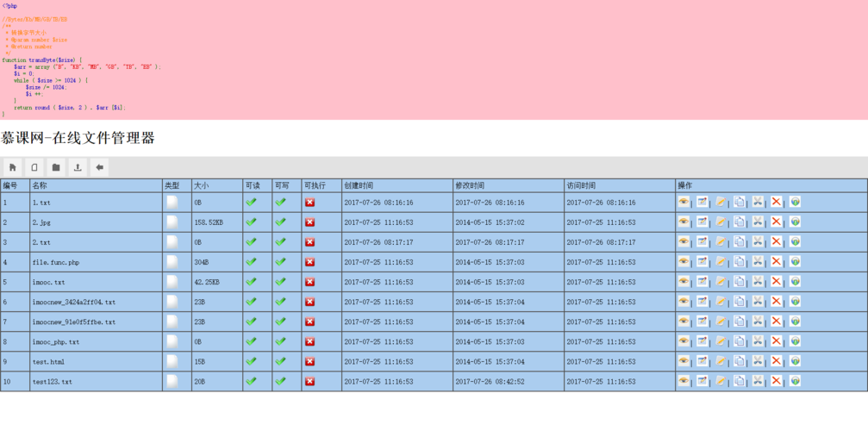Go to the home directory icon
The image size is (868, 431).
click(12, 167)
